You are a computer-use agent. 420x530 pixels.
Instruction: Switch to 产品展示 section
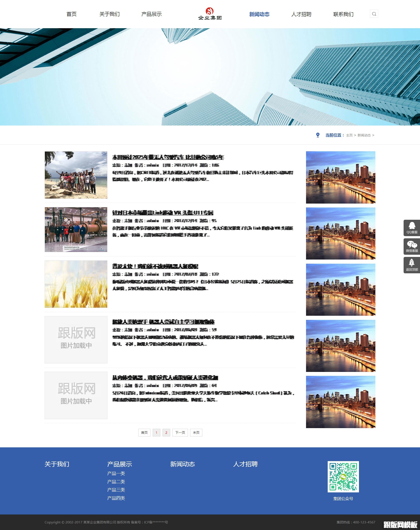pos(151,14)
